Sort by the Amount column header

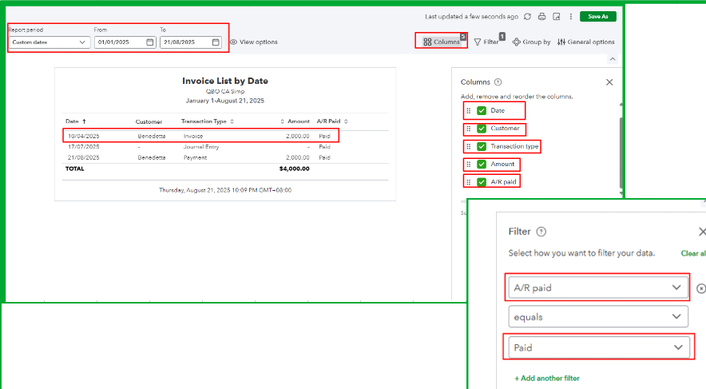(x=295, y=122)
